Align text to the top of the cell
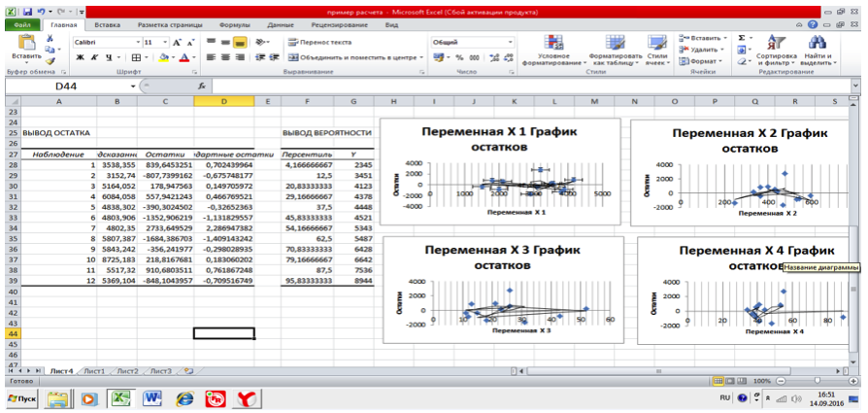868x413 pixels. (212, 43)
